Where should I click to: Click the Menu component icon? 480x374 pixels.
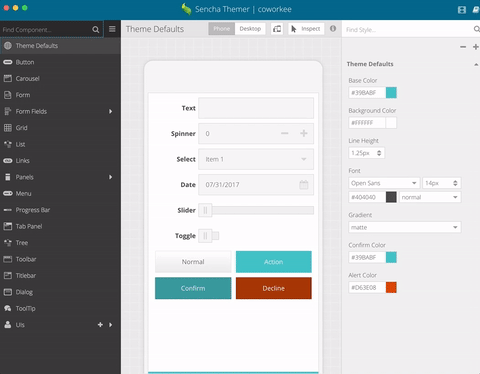coord(8,193)
